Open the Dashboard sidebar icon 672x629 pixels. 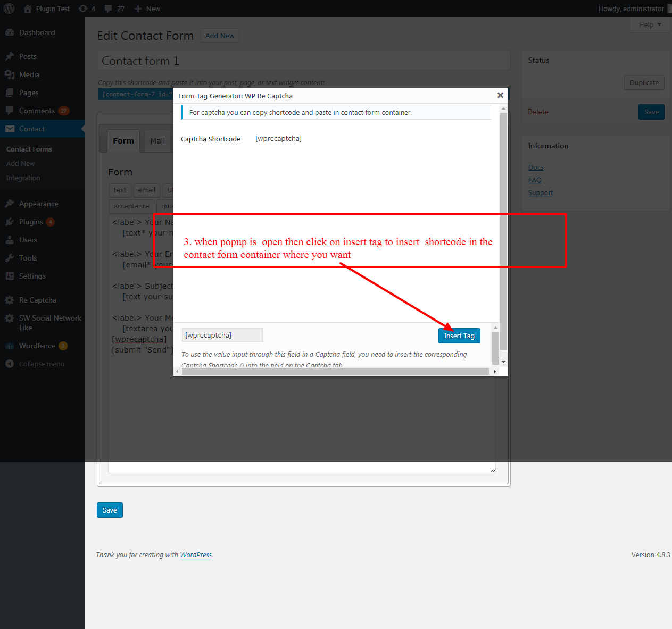tap(10, 32)
